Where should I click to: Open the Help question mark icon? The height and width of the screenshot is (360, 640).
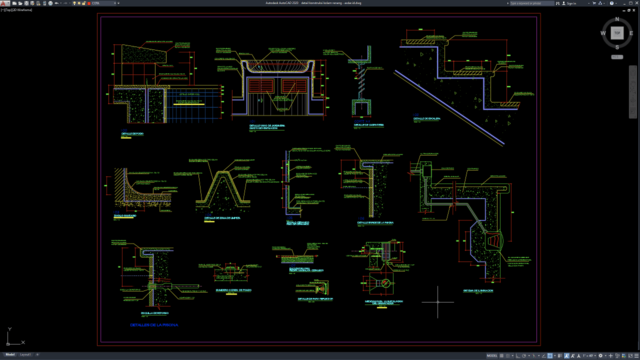[x=611, y=3]
